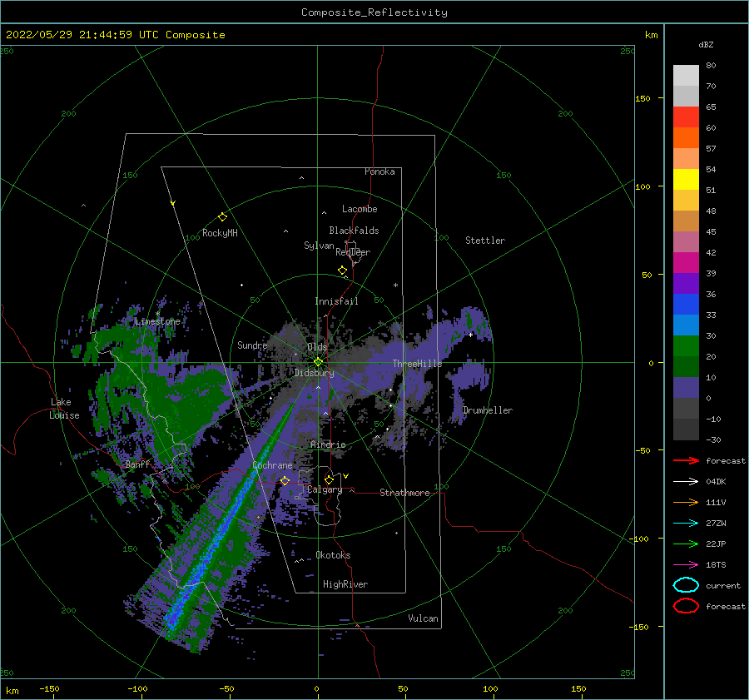Select the yellow radar-site diamond between Olds and Didsbury

pyautogui.click(x=318, y=362)
